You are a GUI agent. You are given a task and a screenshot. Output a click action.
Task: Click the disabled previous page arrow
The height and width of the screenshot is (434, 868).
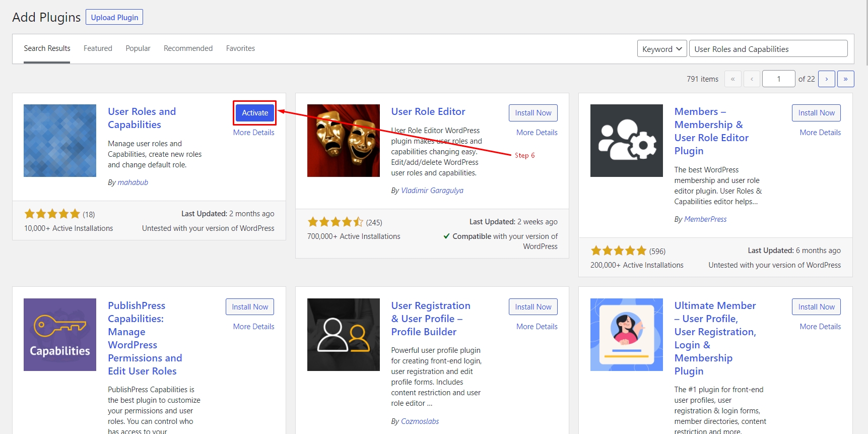point(752,79)
